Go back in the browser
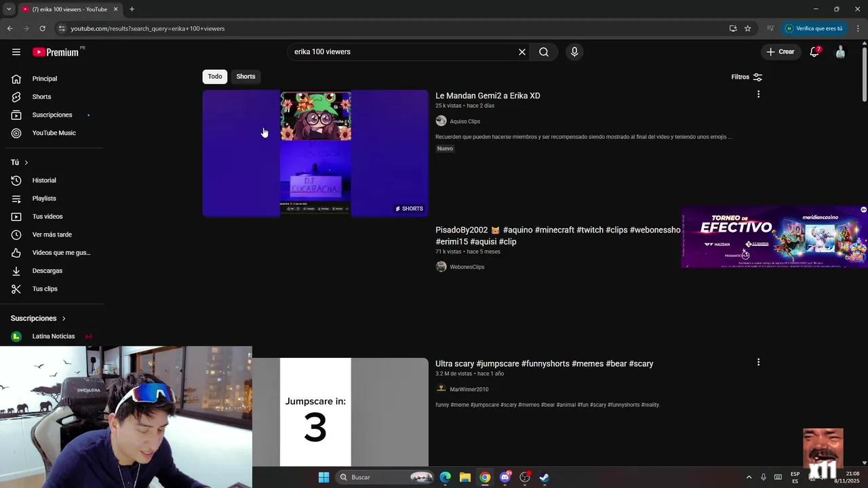The height and width of the screenshot is (488, 868). [x=9, y=28]
